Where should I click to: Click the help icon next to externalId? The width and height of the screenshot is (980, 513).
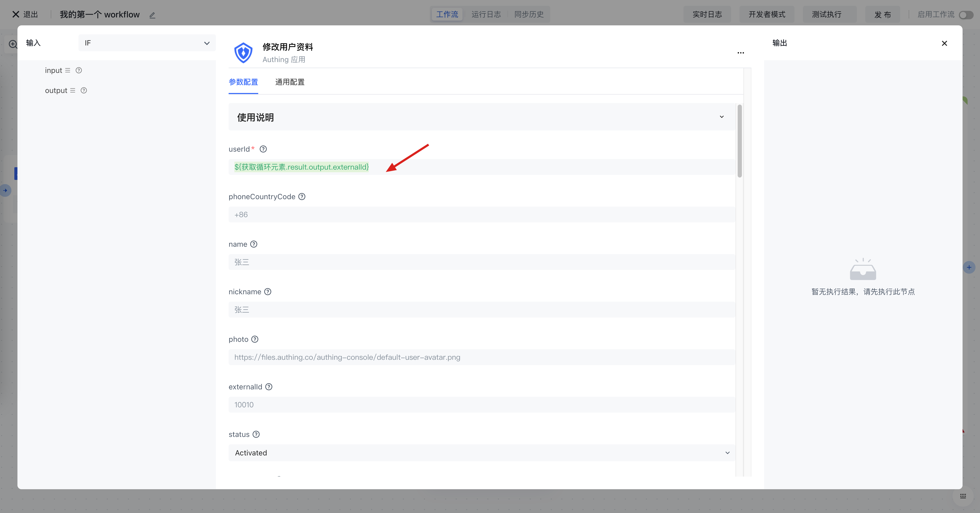point(269,387)
